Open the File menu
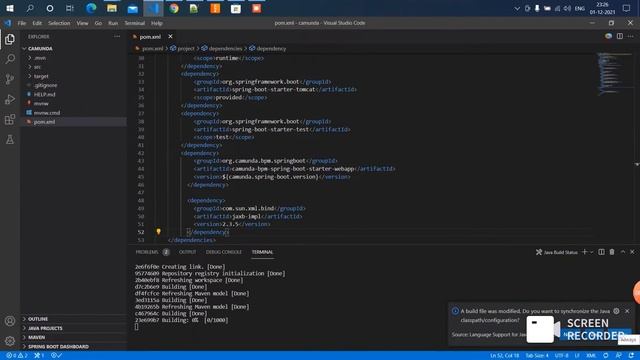Image resolution: width=640 pixels, height=360 pixels. click(22, 23)
